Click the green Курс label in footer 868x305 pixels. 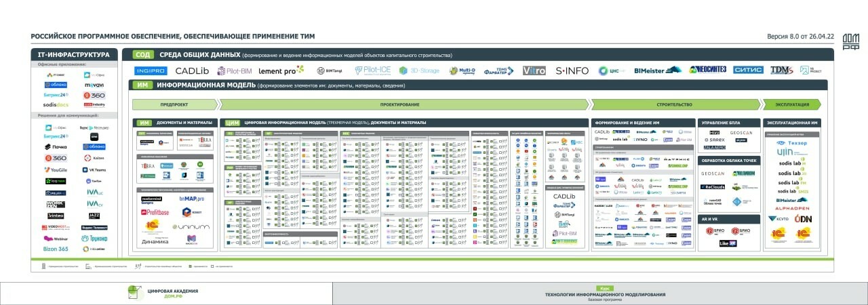(606, 288)
